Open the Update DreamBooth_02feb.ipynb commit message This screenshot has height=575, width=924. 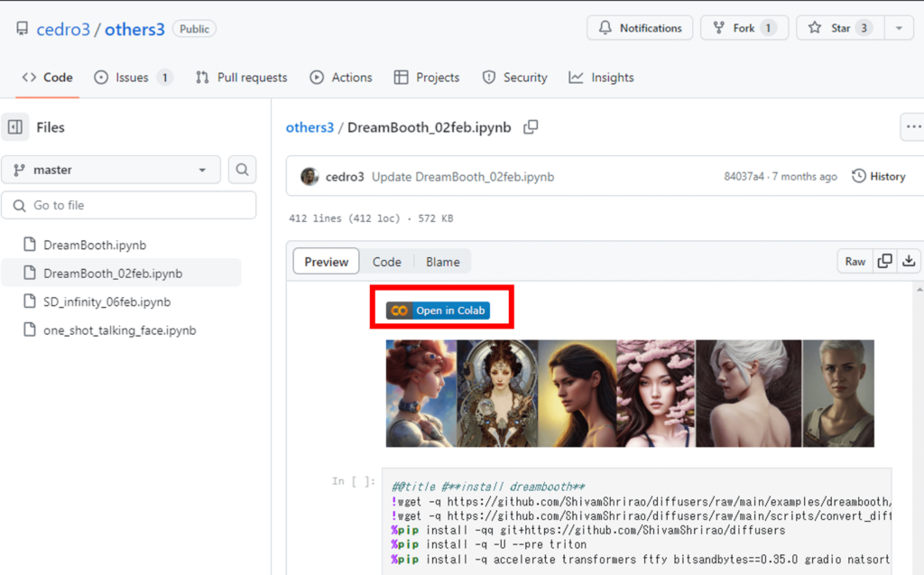click(x=463, y=177)
